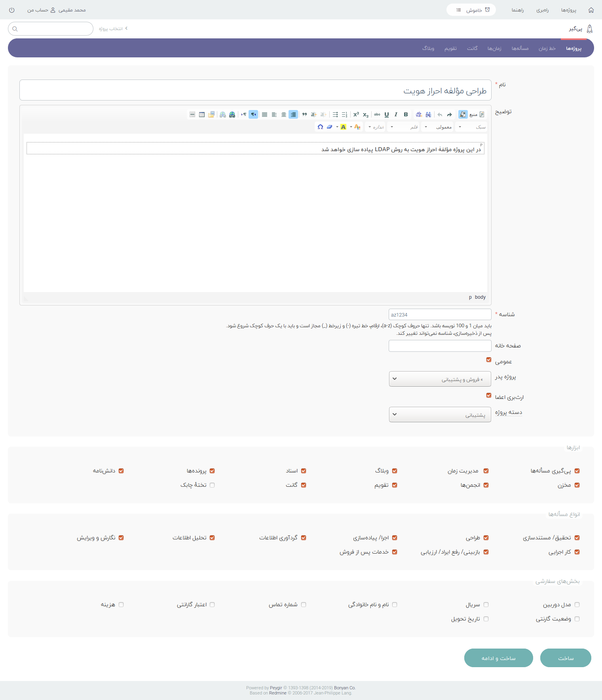Insert a link with globe icon
Screen dimensions: 602x700
(x=232, y=114)
